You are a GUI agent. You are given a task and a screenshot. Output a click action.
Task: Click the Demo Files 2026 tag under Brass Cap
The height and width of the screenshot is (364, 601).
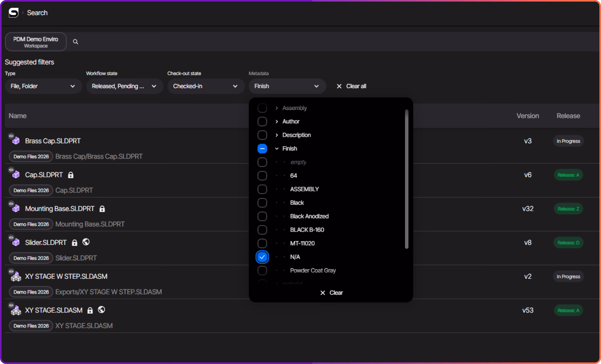[x=31, y=156]
